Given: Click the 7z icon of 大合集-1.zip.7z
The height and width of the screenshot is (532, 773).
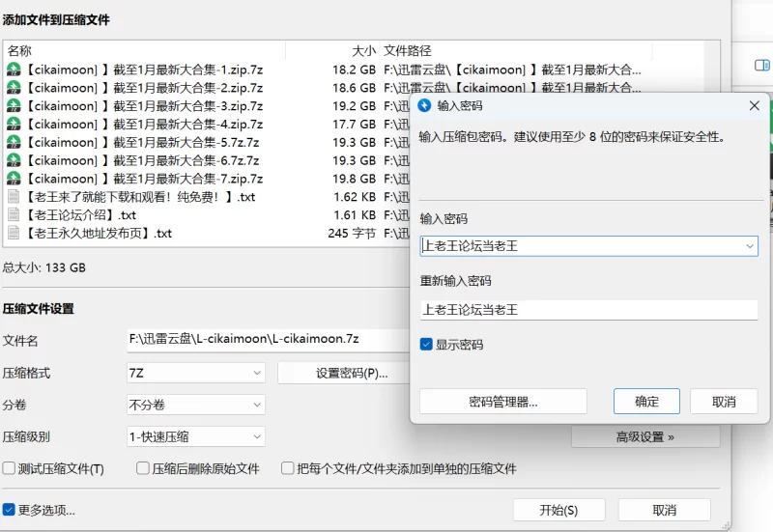Looking at the screenshot, I should click(x=14, y=70).
